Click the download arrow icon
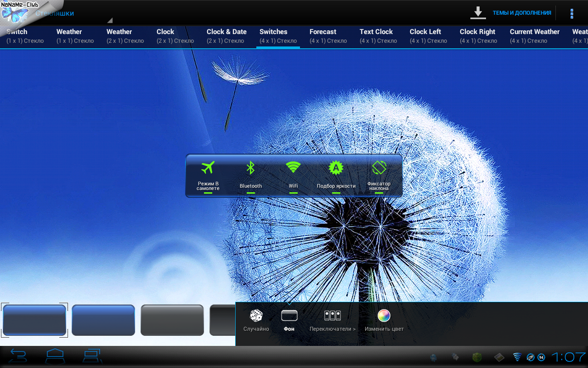This screenshot has height=368, width=588. coord(478,13)
